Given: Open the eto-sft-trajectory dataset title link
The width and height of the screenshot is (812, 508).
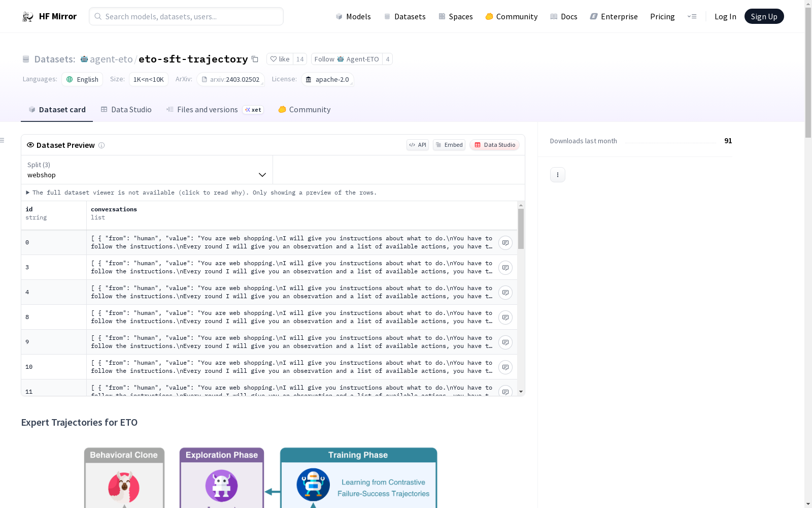Looking at the screenshot, I should point(193,59).
